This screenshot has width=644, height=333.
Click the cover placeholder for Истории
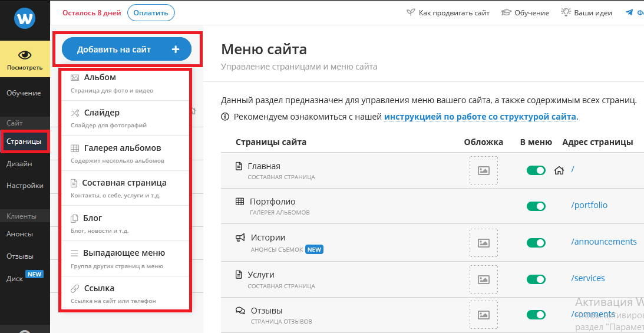[x=483, y=243]
